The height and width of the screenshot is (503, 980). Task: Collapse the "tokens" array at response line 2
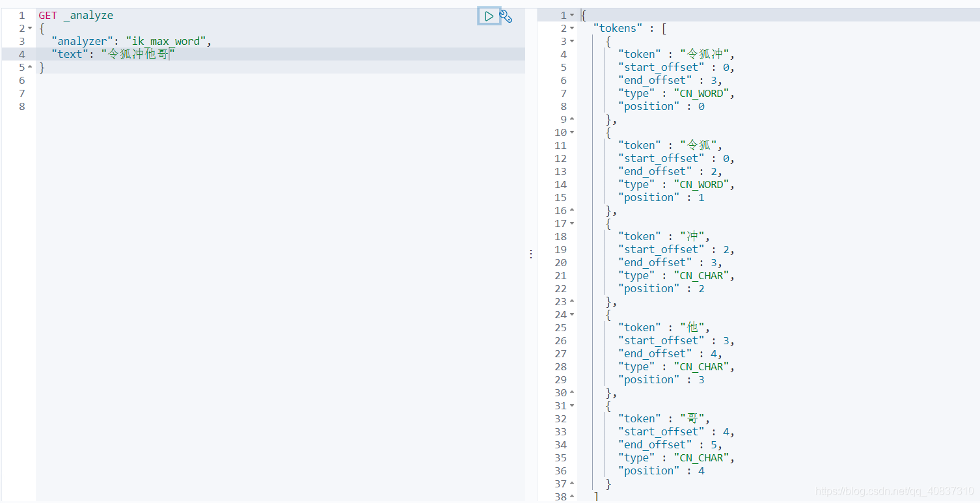(572, 29)
